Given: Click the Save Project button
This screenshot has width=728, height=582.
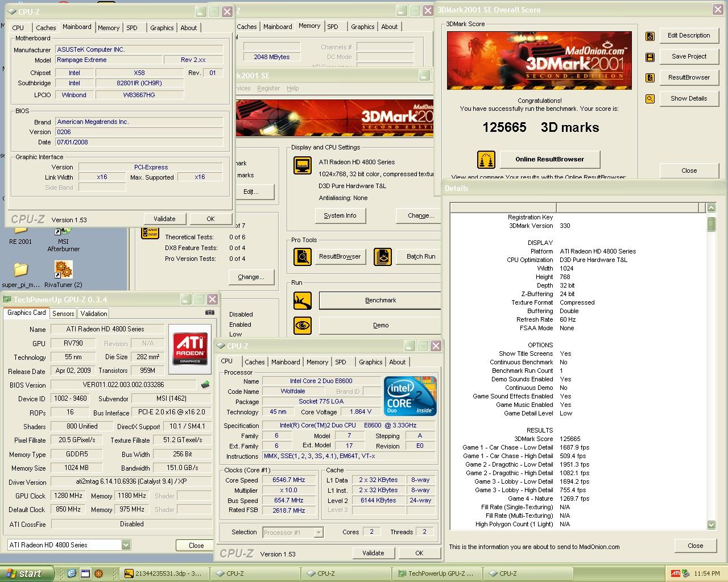Looking at the screenshot, I should [x=689, y=56].
